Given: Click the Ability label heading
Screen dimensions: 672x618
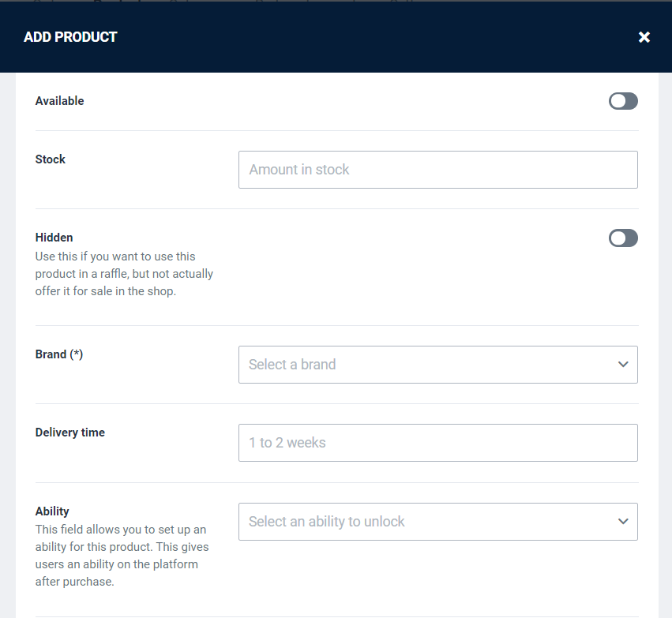Looking at the screenshot, I should (x=52, y=511).
